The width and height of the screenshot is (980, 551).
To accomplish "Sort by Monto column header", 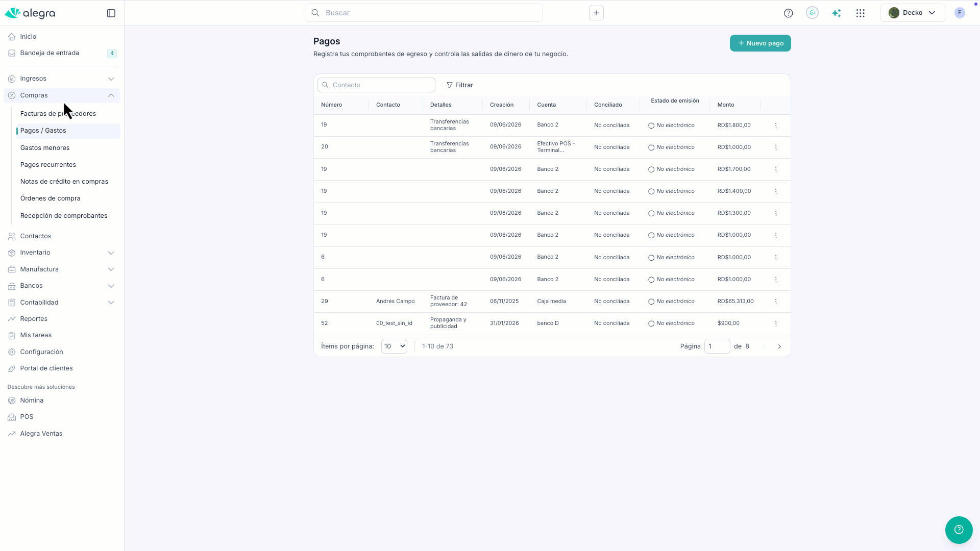I will pyautogui.click(x=726, y=105).
